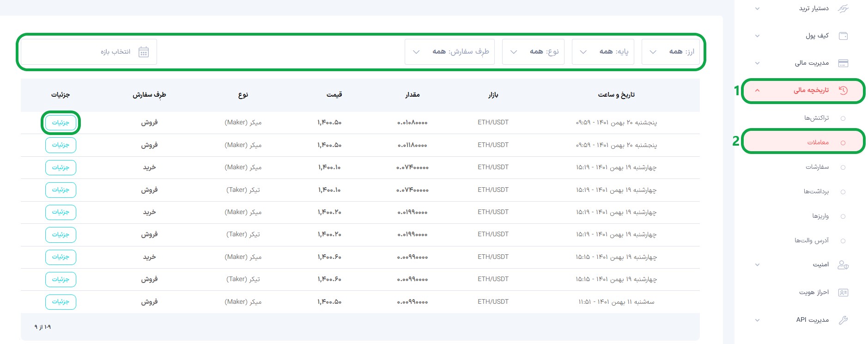Open جزئیات for Taker فروش trade ۰.۰۷۴۰۰۰۰۰
This screenshot has height=344, width=868.
pyautogui.click(x=61, y=190)
